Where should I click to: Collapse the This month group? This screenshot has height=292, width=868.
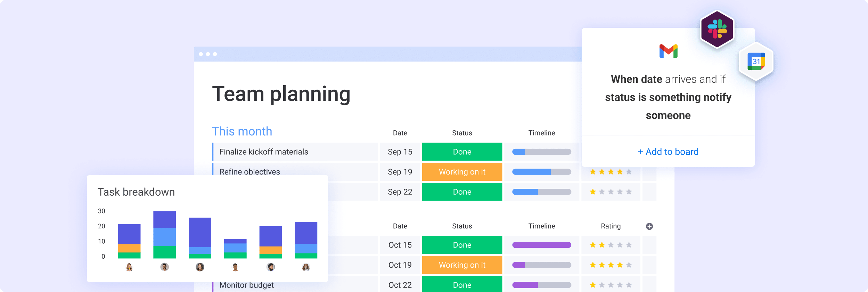pyautogui.click(x=242, y=131)
